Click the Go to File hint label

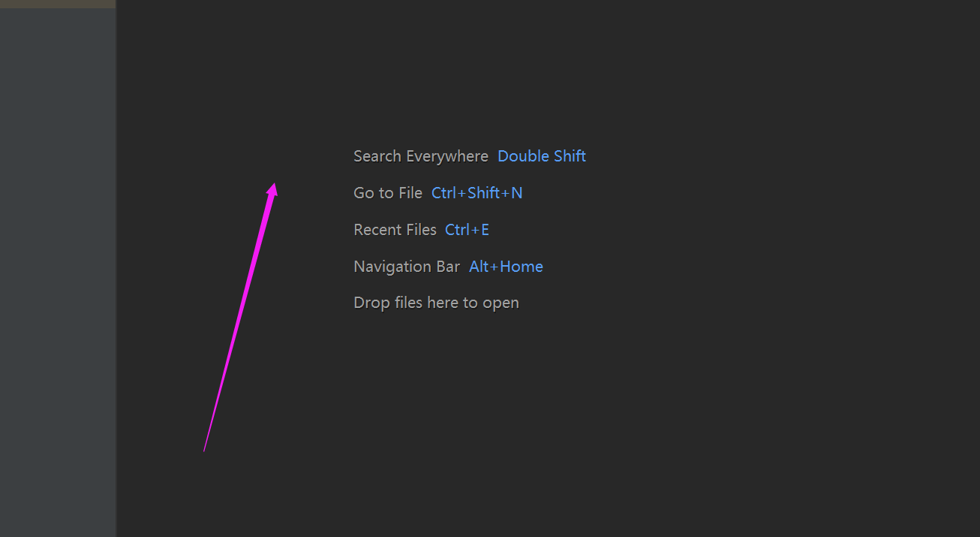click(x=388, y=193)
